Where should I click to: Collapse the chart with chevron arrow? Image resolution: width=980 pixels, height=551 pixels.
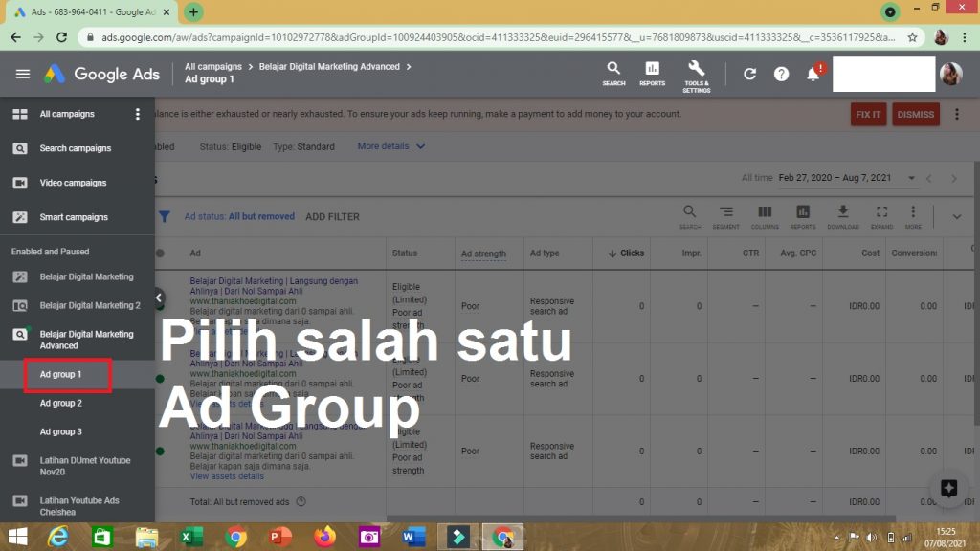click(x=956, y=217)
